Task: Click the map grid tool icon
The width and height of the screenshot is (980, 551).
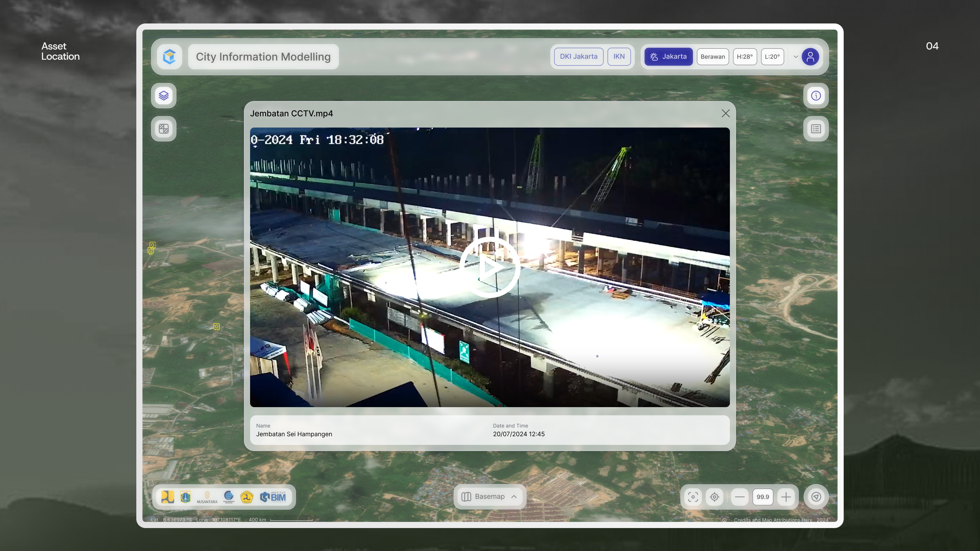Action: tap(164, 129)
